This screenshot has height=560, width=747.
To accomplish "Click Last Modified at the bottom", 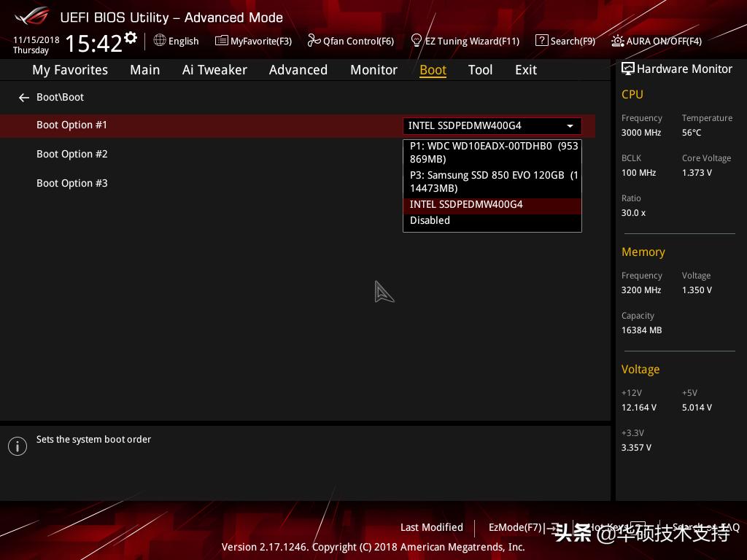I will click(x=432, y=527).
